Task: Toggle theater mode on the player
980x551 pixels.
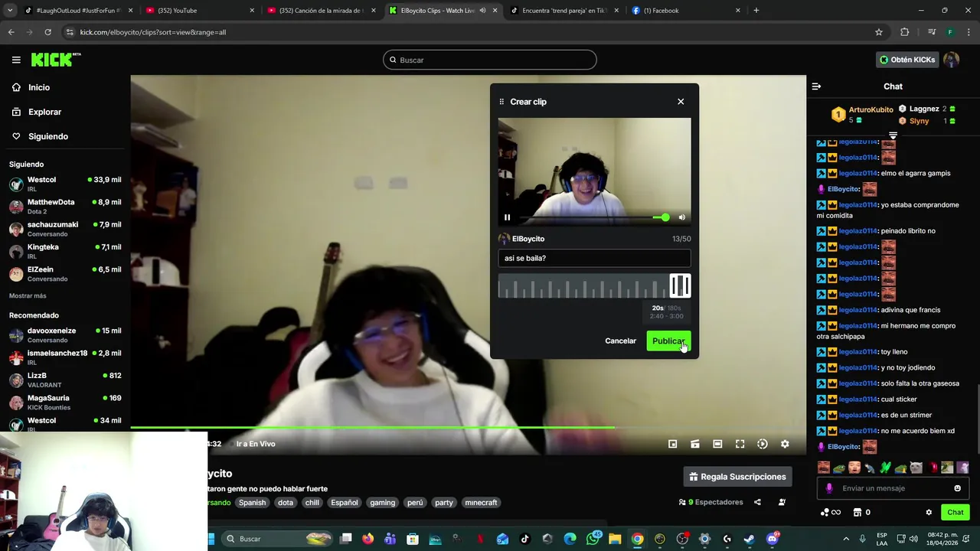Action: (x=717, y=444)
